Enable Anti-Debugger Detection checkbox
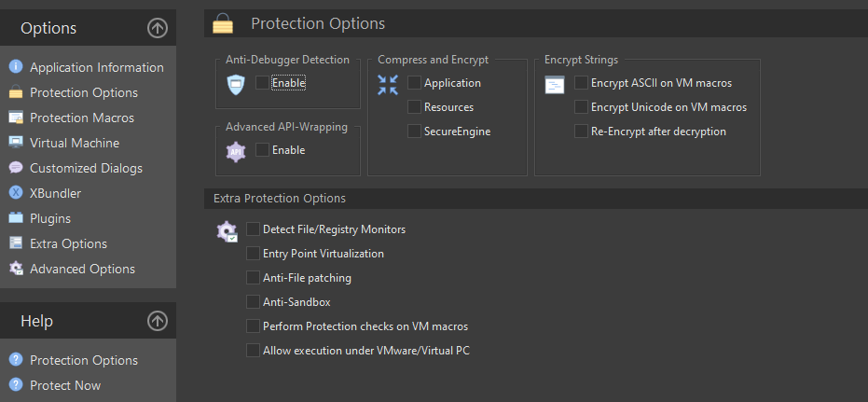This screenshot has width=868, height=402. pos(262,82)
